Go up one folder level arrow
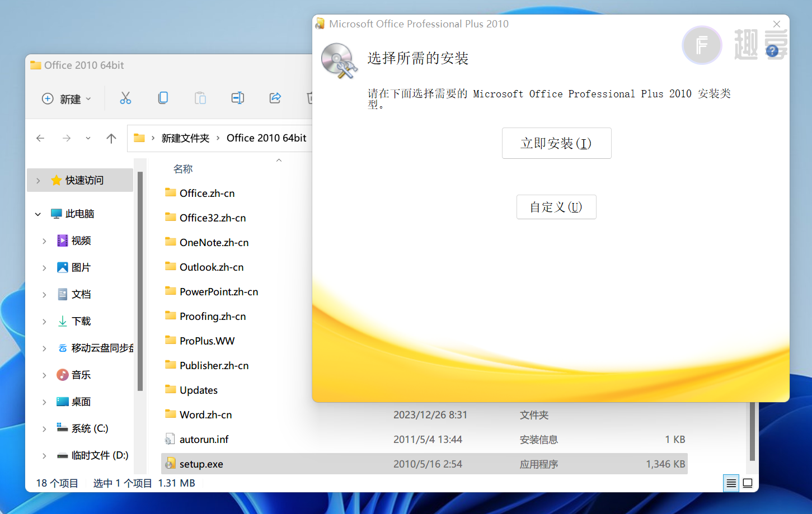The height and width of the screenshot is (514, 812). pyautogui.click(x=111, y=138)
